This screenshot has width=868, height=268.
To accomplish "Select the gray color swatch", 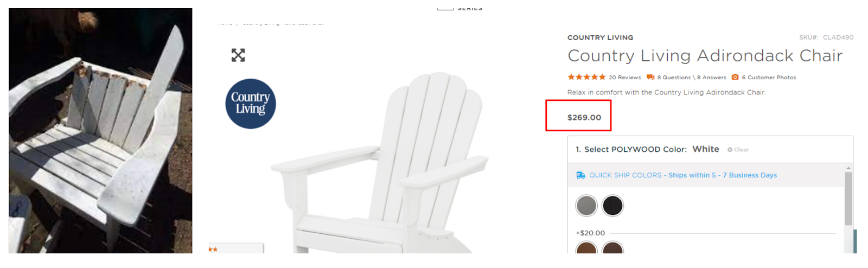I will [586, 206].
